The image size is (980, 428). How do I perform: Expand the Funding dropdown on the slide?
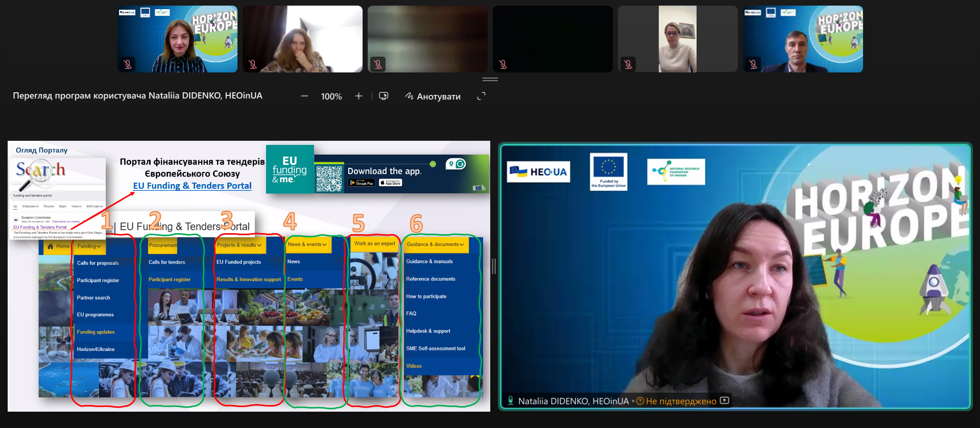click(89, 246)
